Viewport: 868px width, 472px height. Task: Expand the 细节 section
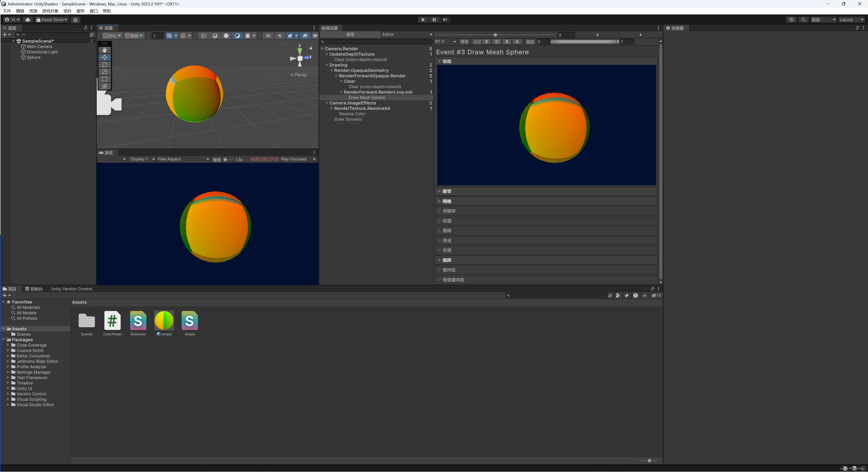click(x=446, y=191)
